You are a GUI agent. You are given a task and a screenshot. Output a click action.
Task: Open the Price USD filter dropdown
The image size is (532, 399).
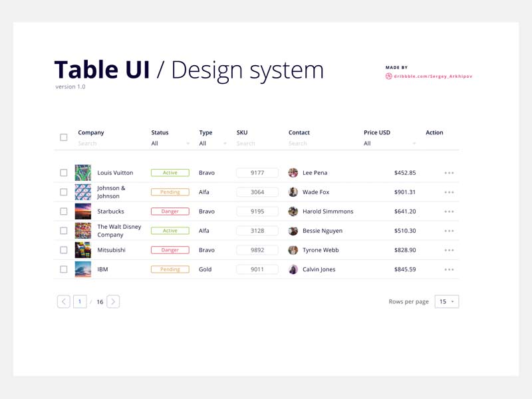pyautogui.click(x=390, y=144)
